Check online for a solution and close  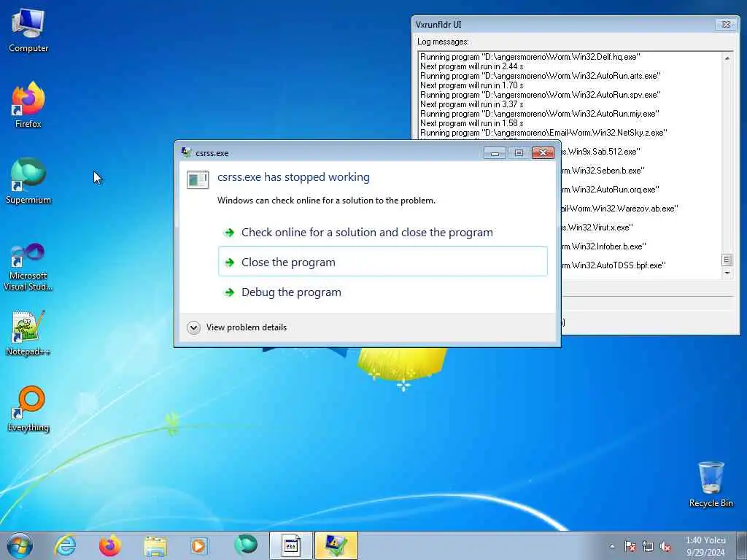[x=382, y=233]
